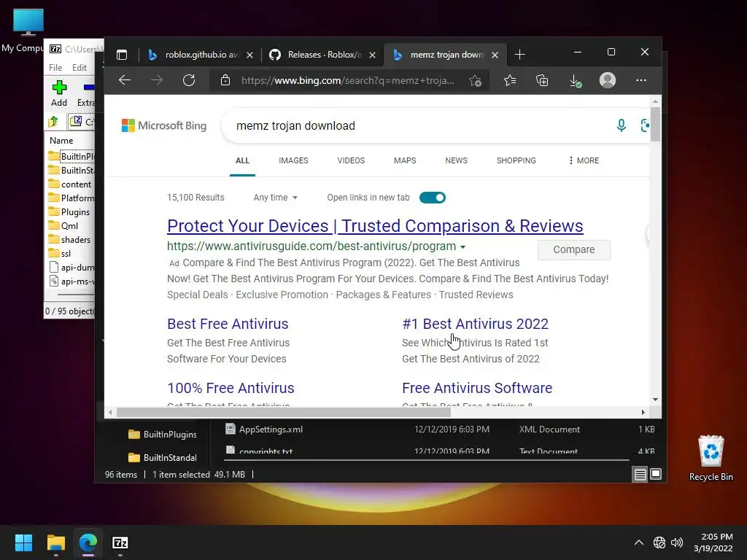Open the Edit menu in 7-Zip

pos(79,68)
